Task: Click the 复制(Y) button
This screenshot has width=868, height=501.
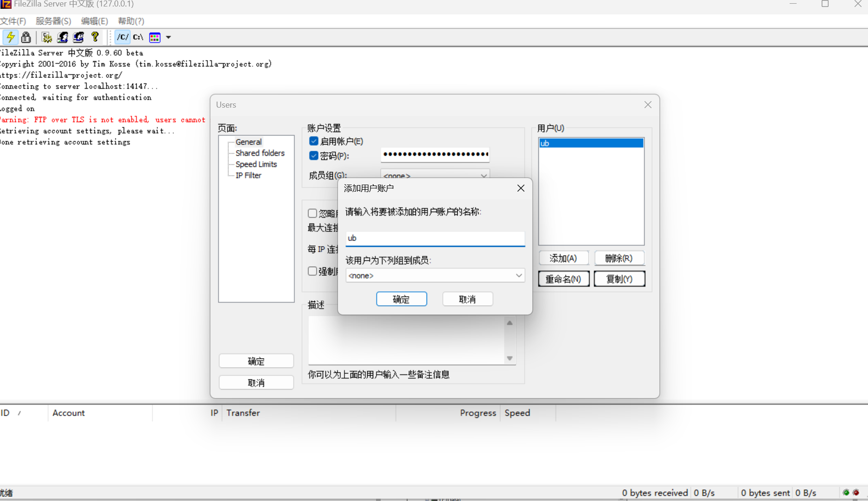Action: 619,279
